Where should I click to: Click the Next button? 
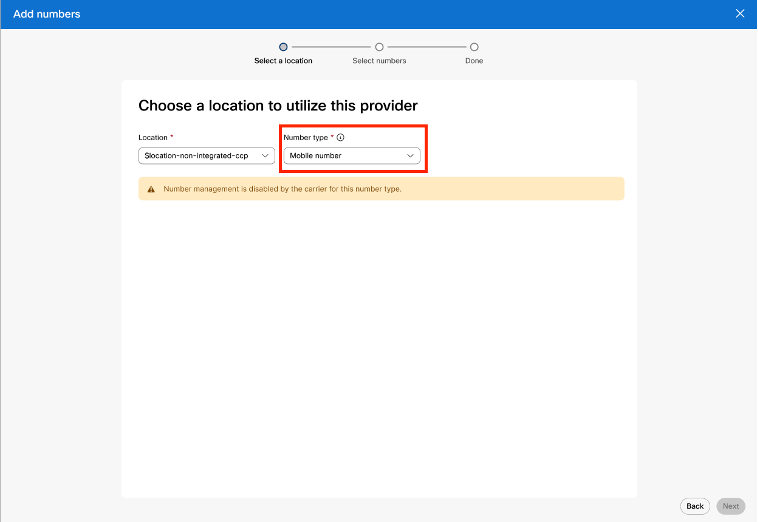(731, 506)
